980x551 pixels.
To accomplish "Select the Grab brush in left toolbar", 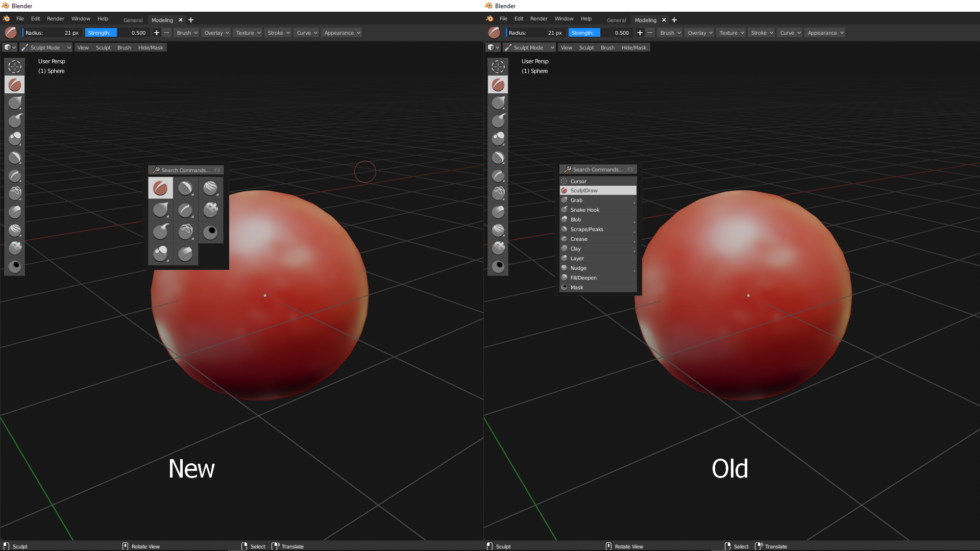I will click(x=15, y=103).
